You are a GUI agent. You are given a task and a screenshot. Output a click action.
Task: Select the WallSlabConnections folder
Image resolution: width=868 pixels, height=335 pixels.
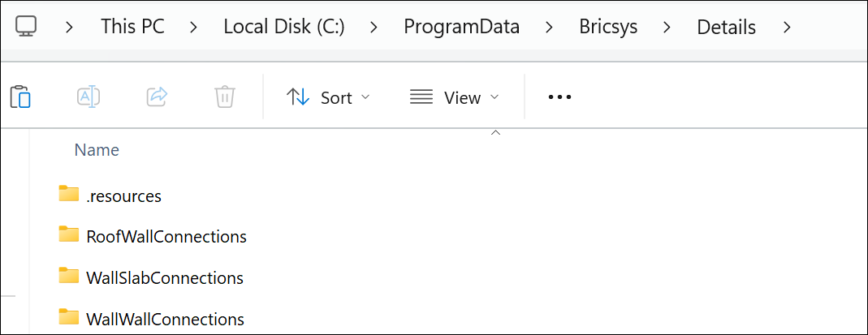pyautogui.click(x=164, y=277)
